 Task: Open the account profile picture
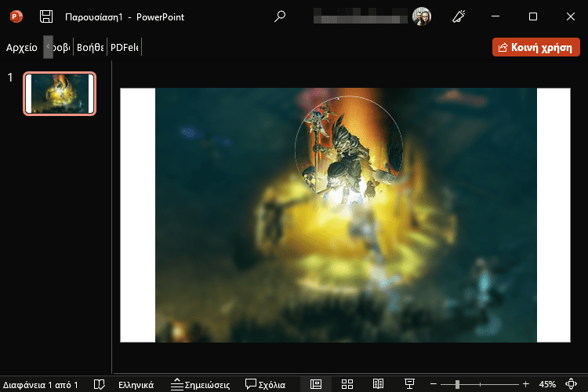pos(422,16)
